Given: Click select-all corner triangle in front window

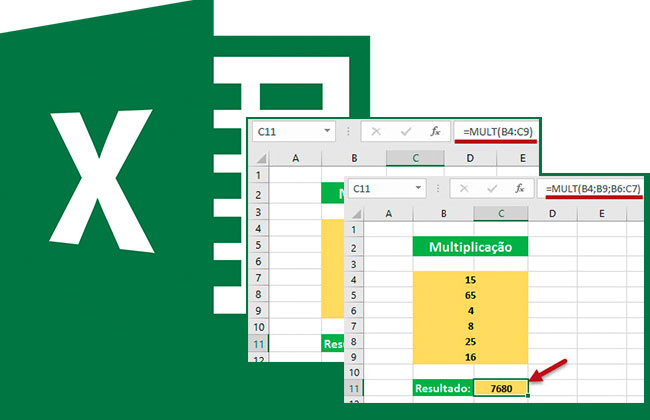Looking at the screenshot, I should [356, 214].
